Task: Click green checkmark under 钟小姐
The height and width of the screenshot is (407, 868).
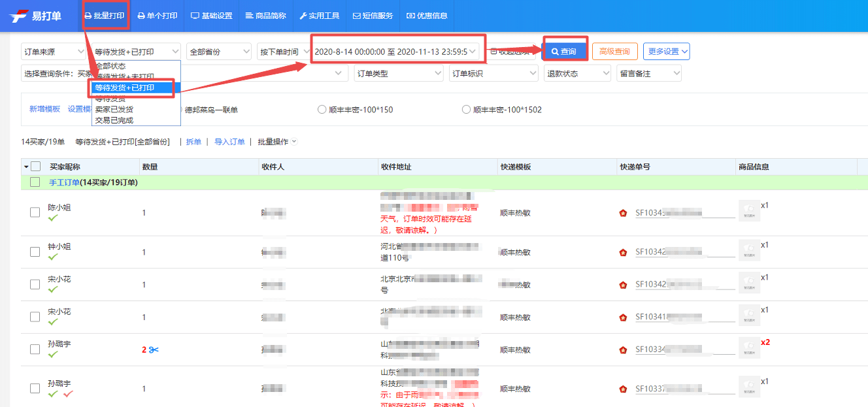Action: pyautogui.click(x=53, y=257)
